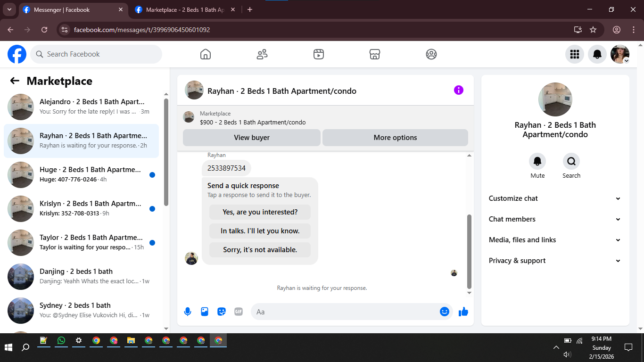Open the $900 Marketplace listing link
644x362 pixels.
(253, 122)
